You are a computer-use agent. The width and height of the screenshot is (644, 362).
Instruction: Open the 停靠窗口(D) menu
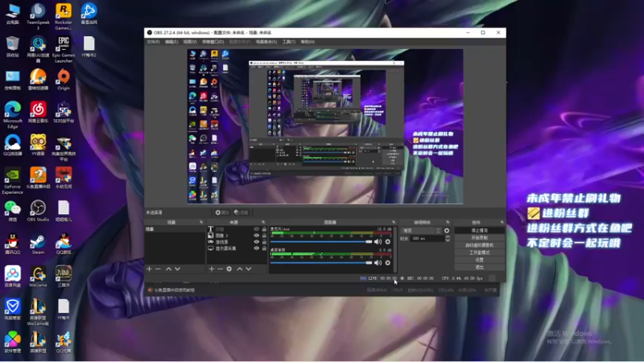pyautogui.click(x=213, y=42)
